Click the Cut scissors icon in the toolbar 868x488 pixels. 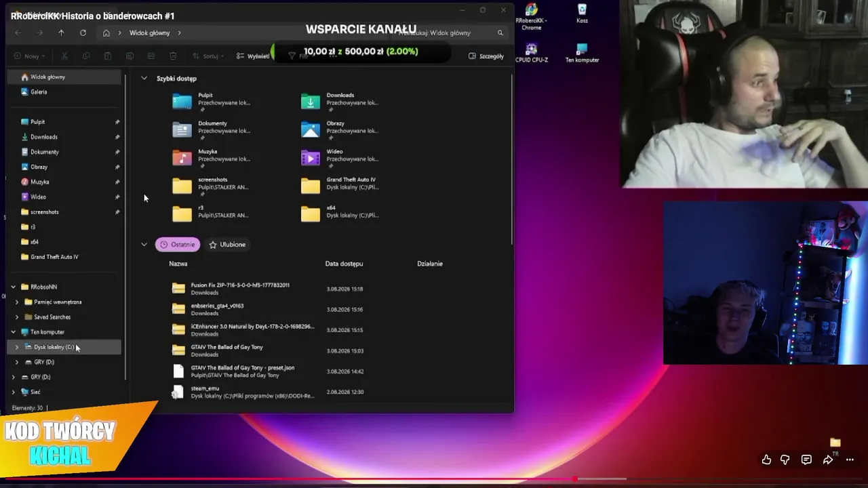coord(64,56)
